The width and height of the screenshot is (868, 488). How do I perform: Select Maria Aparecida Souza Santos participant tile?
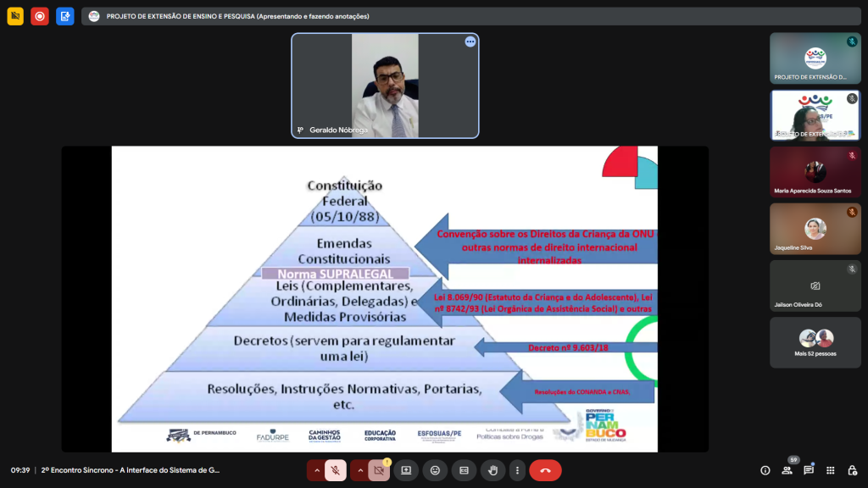click(x=815, y=172)
